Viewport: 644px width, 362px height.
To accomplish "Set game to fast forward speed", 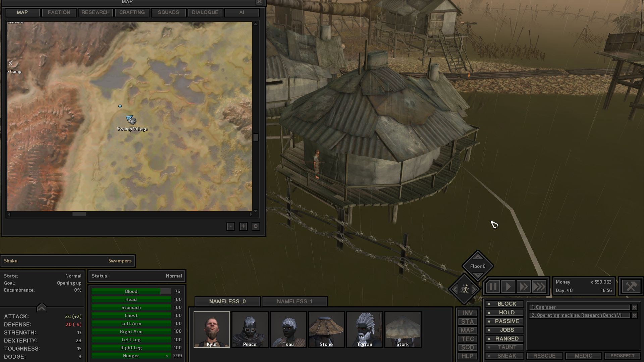I will 523,287.
